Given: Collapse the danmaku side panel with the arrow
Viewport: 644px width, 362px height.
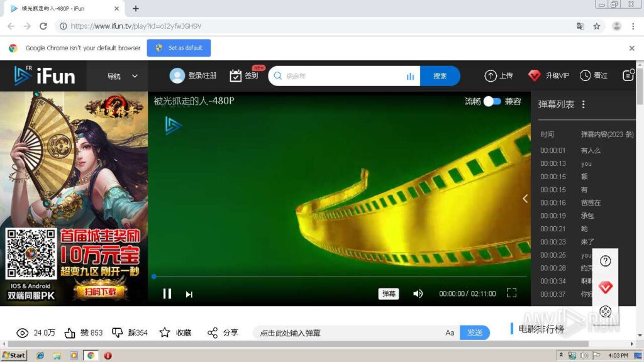Looking at the screenshot, I should (525, 199).
